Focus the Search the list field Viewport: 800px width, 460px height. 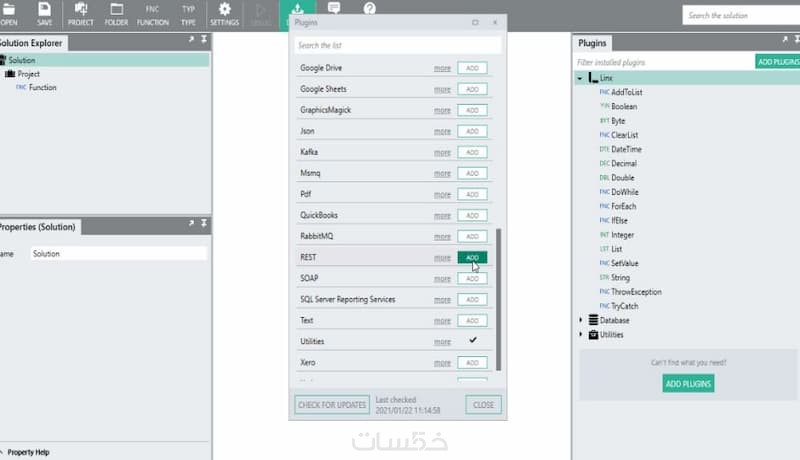pos(397,45)
